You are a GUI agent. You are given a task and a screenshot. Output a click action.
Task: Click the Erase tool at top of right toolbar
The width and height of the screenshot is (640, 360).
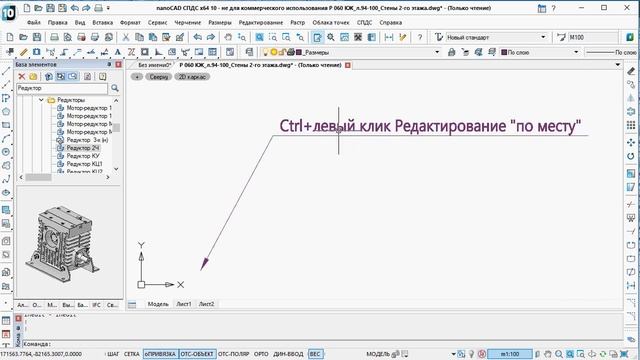pyautogui.click(x=631, y=71)
